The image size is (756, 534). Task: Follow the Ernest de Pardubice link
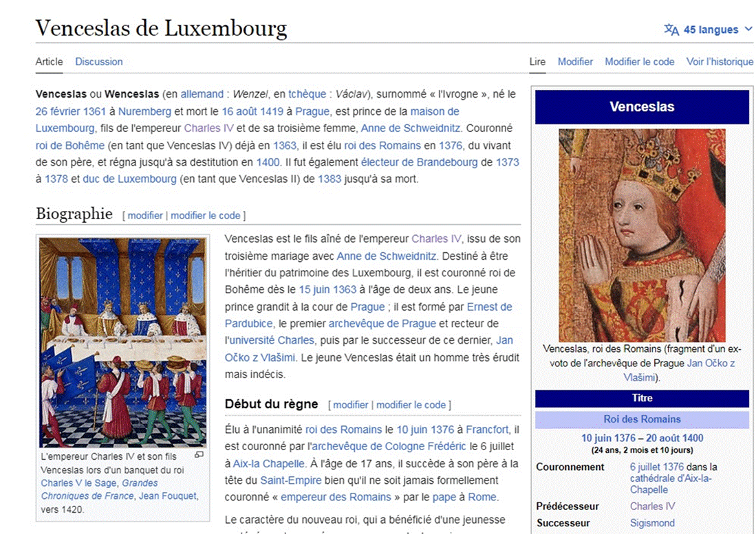pyautogui.click(x=489, y=307)
